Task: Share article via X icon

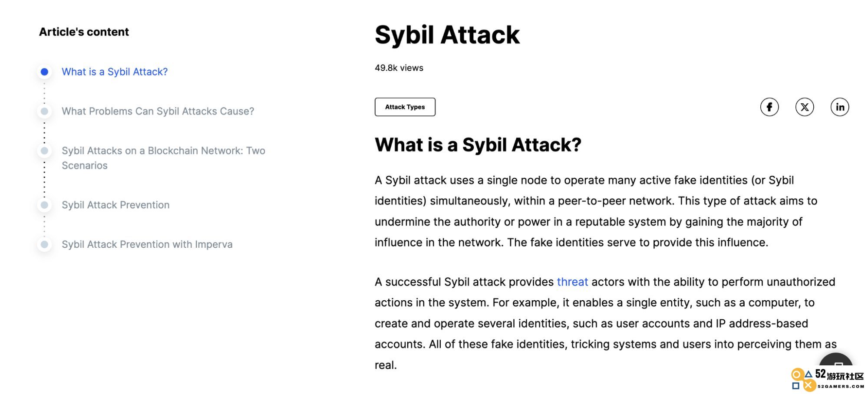Action: pos(805,107)
